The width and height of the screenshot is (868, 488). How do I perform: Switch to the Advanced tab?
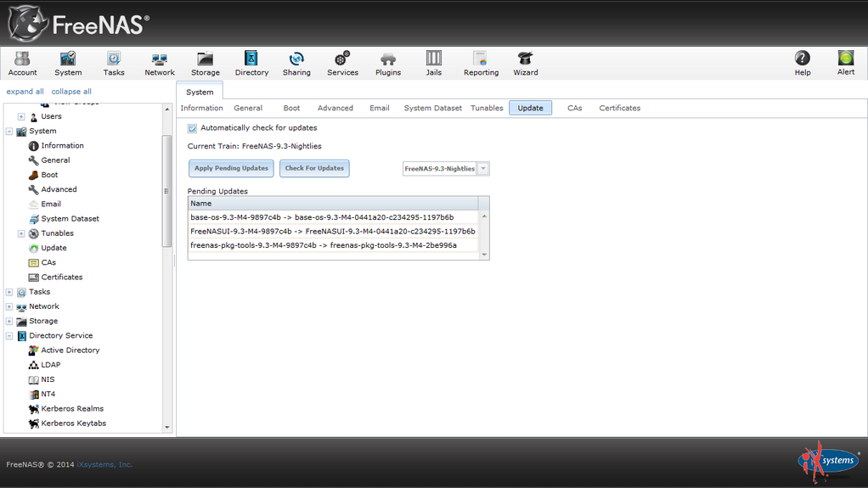pos(335,108)
